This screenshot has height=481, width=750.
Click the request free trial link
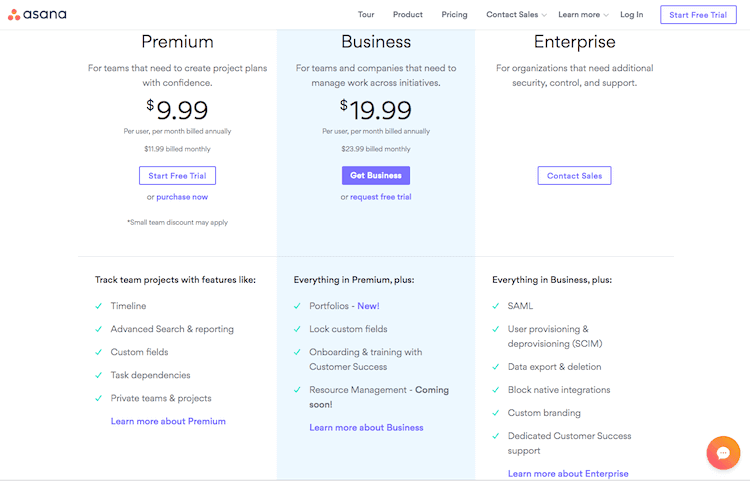point(380,197)
